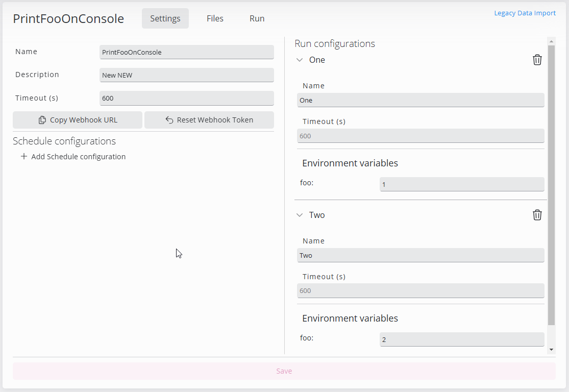This screenshot has width=569, height=392.
Task: Click the reset arrow icon for webhook token
Action: coord(169,120)
